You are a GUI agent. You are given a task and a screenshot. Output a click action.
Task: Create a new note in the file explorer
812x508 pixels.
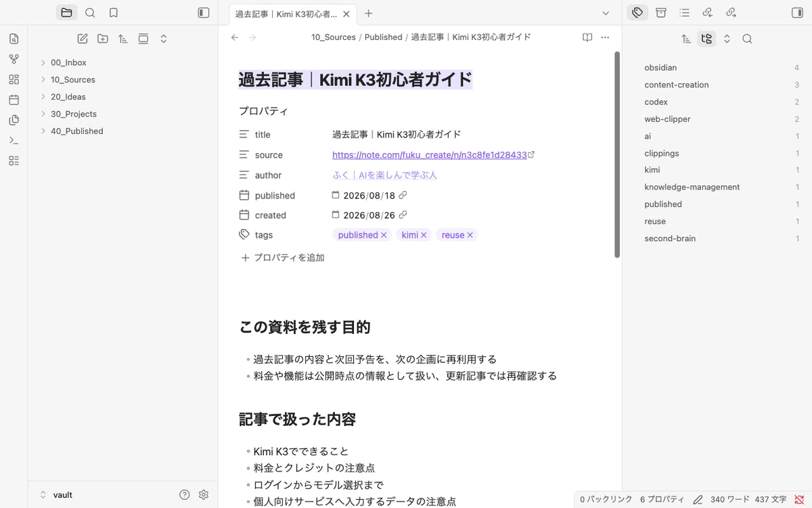tap(83, 39)
